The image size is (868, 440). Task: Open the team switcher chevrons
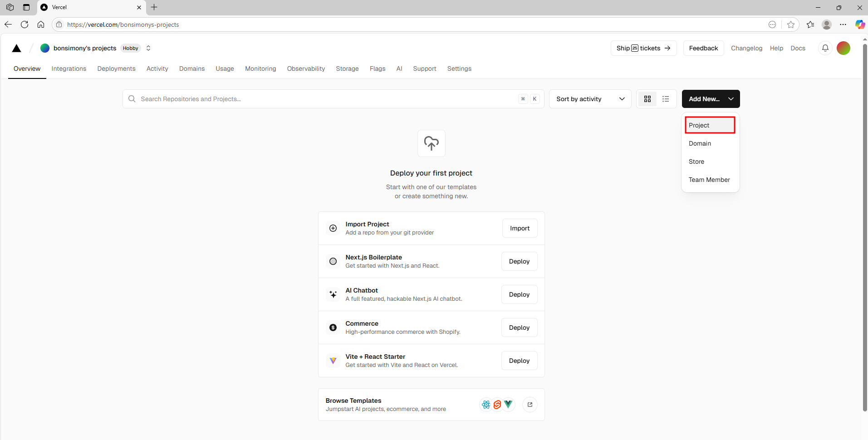click(148, 48)
